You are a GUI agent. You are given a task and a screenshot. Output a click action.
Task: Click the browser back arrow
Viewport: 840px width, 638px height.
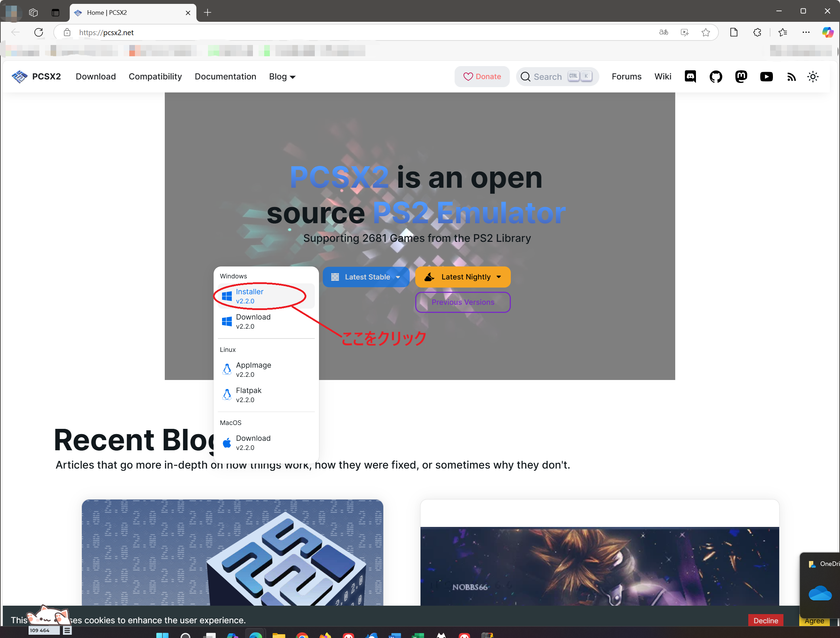click(x=15, y=33)
